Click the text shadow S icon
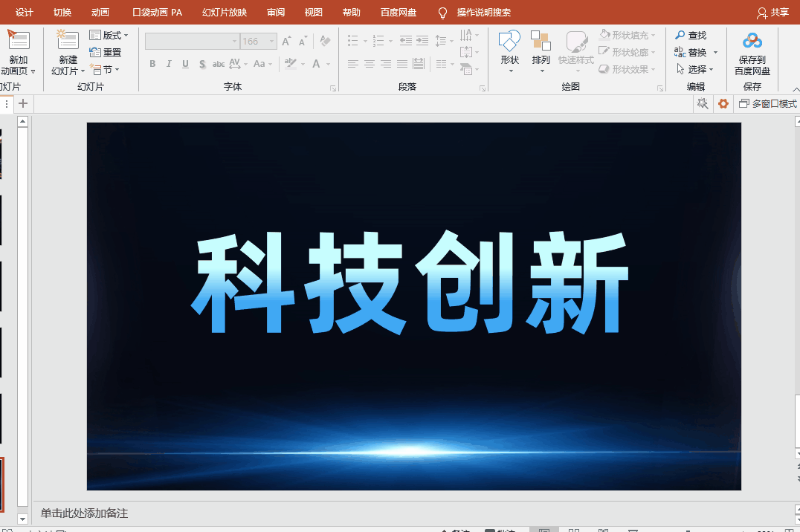The width and height of the screenshot is (800, 532). coord(202,64)
